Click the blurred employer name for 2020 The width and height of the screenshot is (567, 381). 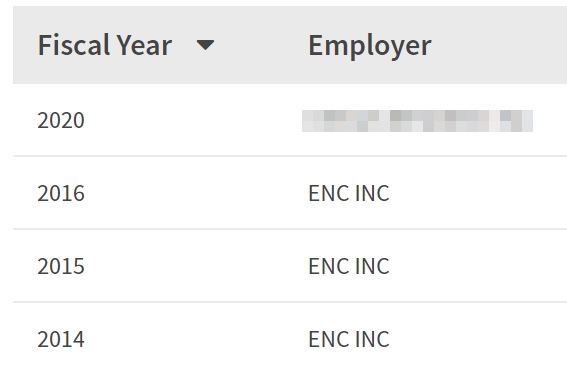click(x=417, y=121)
